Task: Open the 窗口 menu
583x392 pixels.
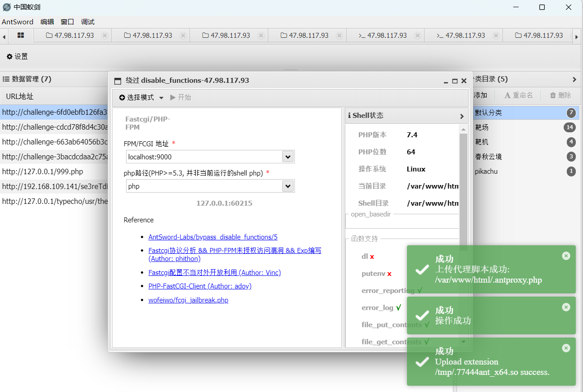Action: 68,22
